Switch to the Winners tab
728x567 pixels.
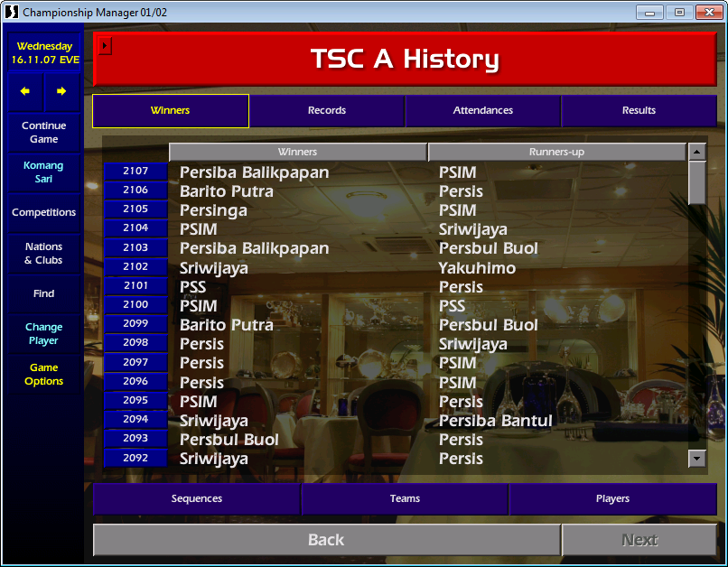click(x=171, y=110)
